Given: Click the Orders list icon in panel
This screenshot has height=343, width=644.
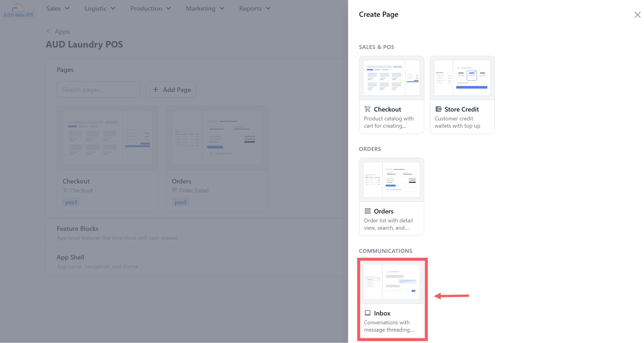Looking at the screenshot, I should [x=367, y=211].
